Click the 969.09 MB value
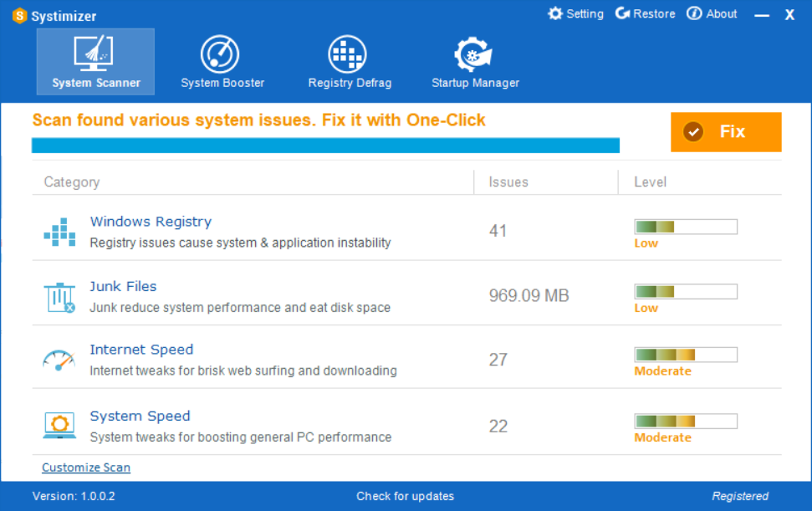 pos(529,295)
